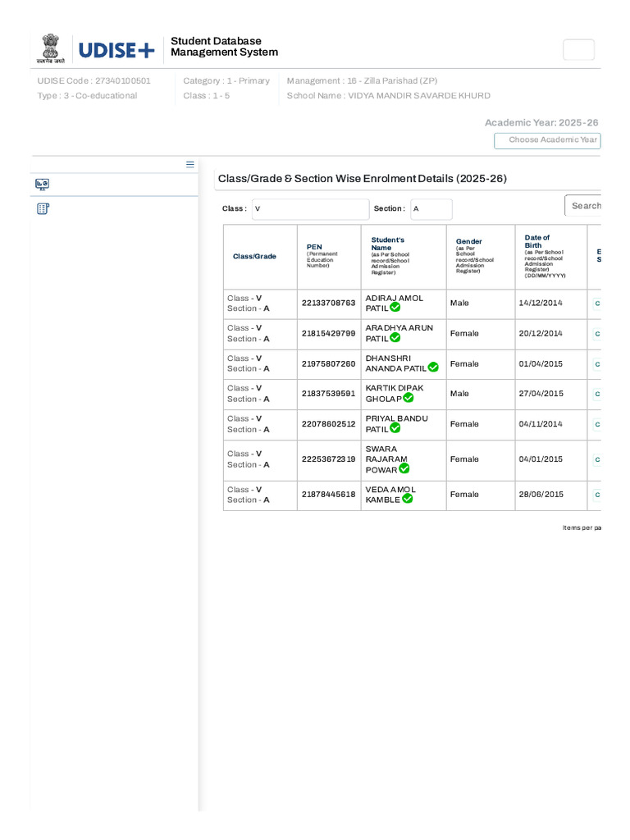Click the Choose Academic Year button
This screenshot has width=630, height=840.
tap(547, 140)
